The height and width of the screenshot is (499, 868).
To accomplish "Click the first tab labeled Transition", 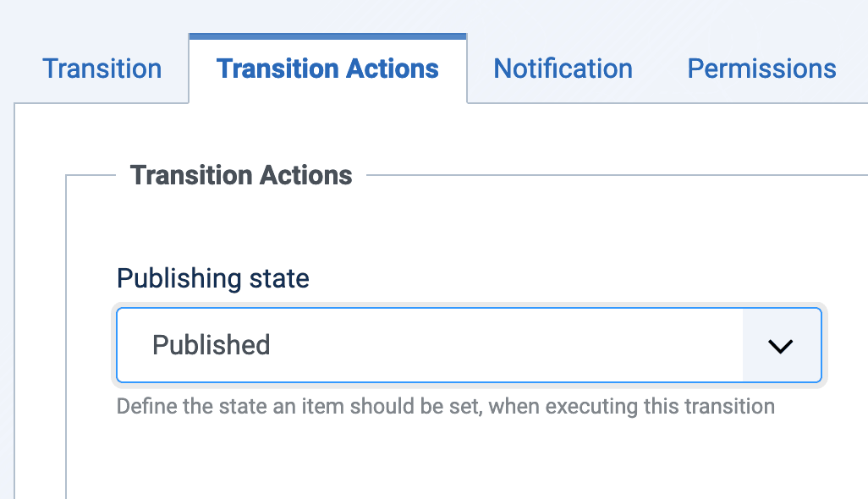I will pos(102,69).
